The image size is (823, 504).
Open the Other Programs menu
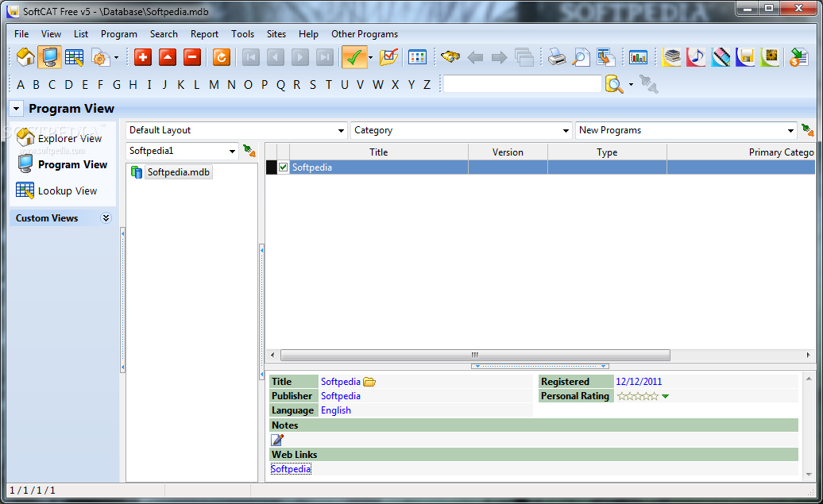tap(365, 34)
